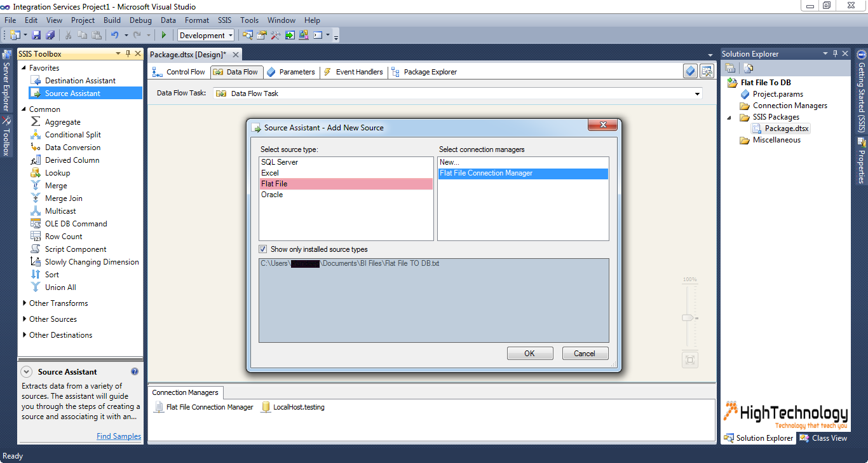Screen dimensions: 868x463
Task: Select Oracle source type
Action: (x=346, y=195)
